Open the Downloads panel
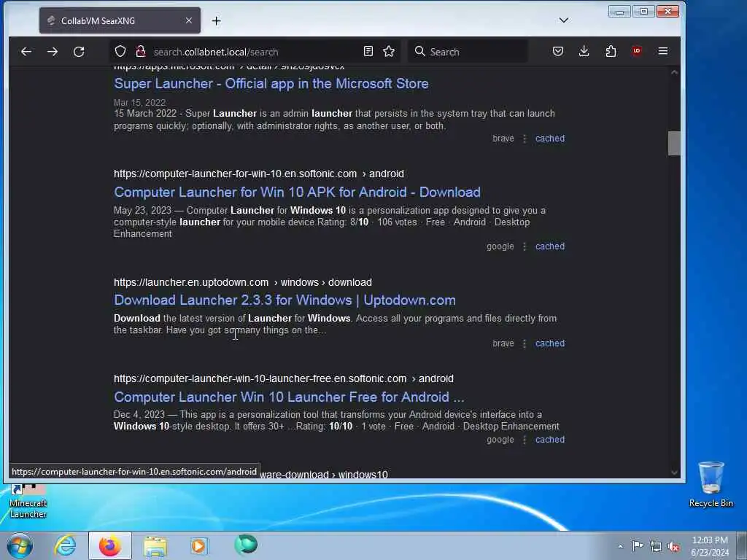The width and height of the screenshot is (747, 560). [x=584, y=52]
